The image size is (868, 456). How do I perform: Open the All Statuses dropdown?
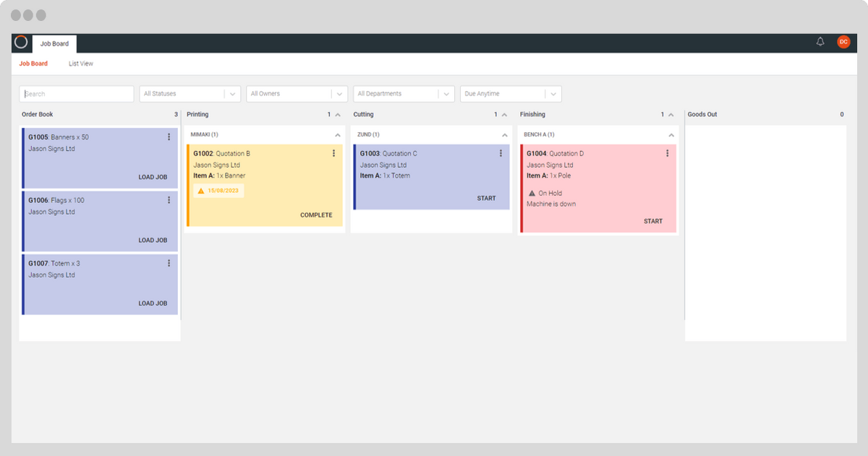pyautogui.click(x=190, y=93)
